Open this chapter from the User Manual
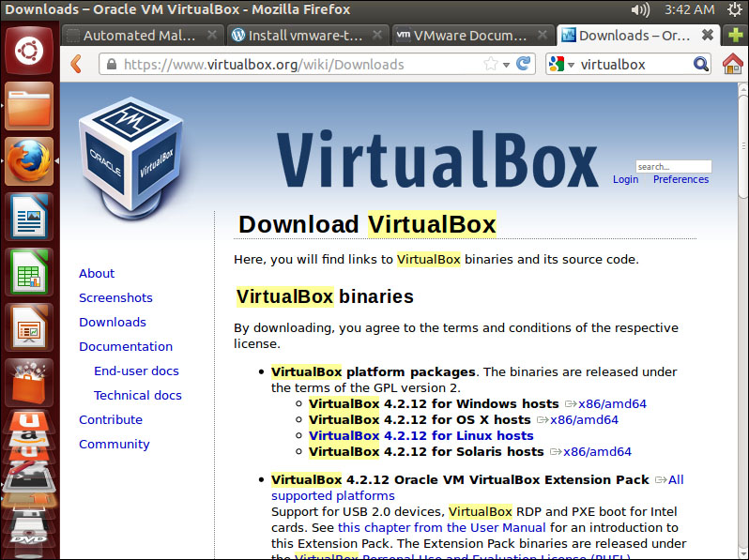Image resolution: width=749 pixels, height=560 pixels. [441, 527]
